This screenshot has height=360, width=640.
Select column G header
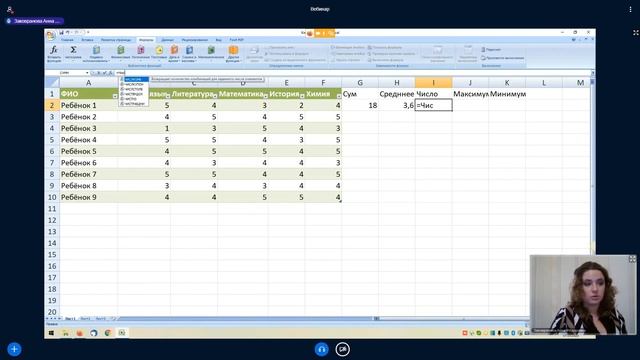point(360,83)
